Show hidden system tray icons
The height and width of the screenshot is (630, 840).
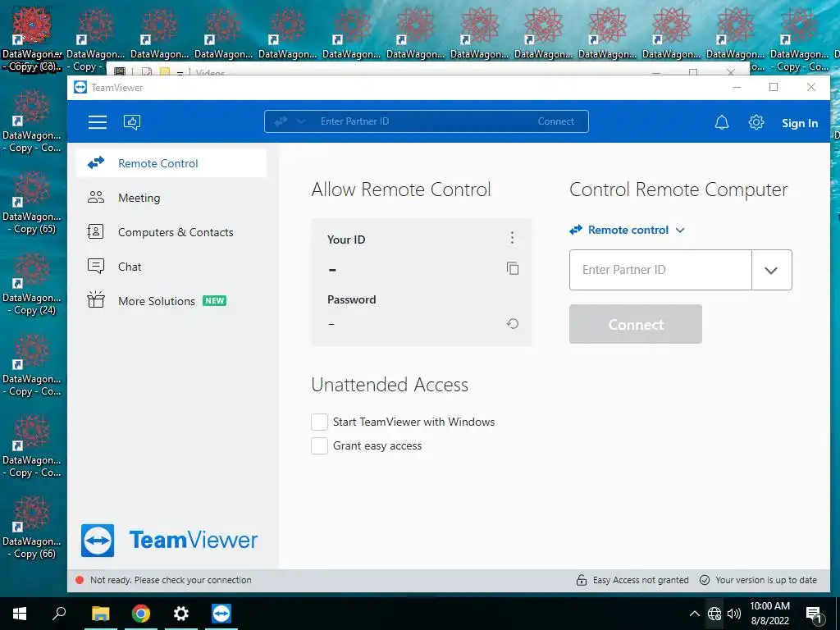pyautogui.click(x=694, y=614)
